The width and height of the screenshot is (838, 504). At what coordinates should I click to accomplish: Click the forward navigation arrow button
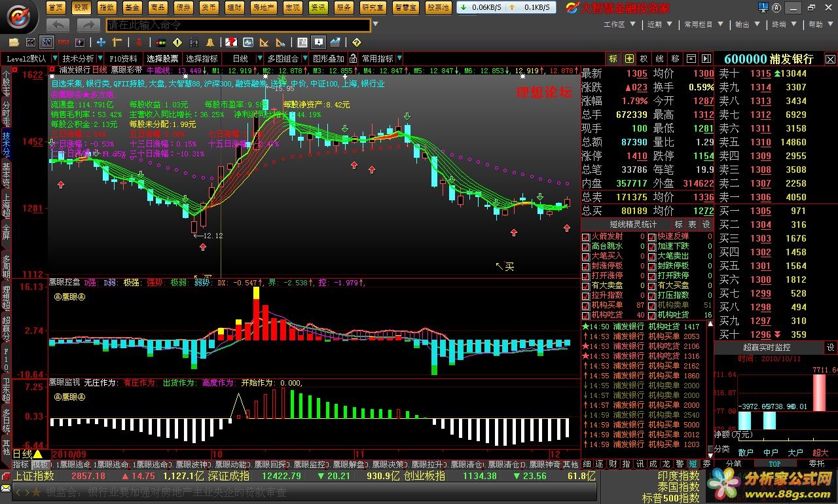click(x=88, y=25)
